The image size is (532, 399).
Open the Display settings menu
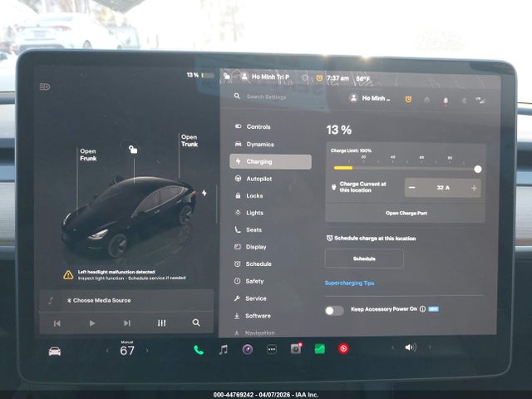[250, 247]
